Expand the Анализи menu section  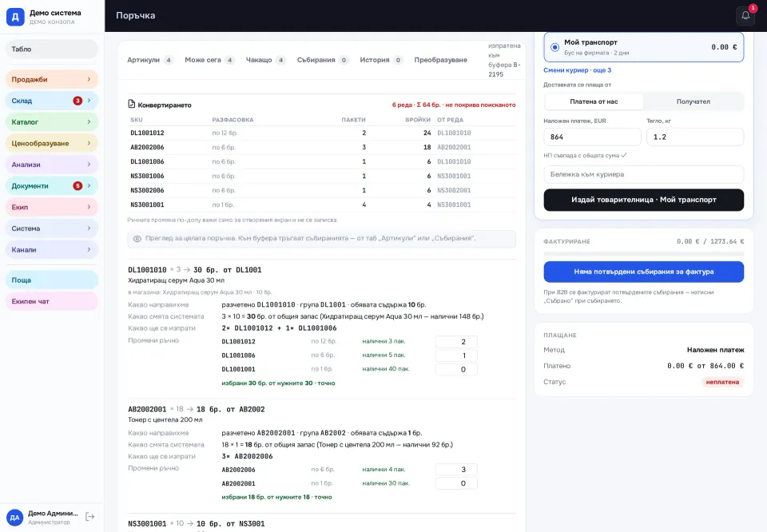52,165
